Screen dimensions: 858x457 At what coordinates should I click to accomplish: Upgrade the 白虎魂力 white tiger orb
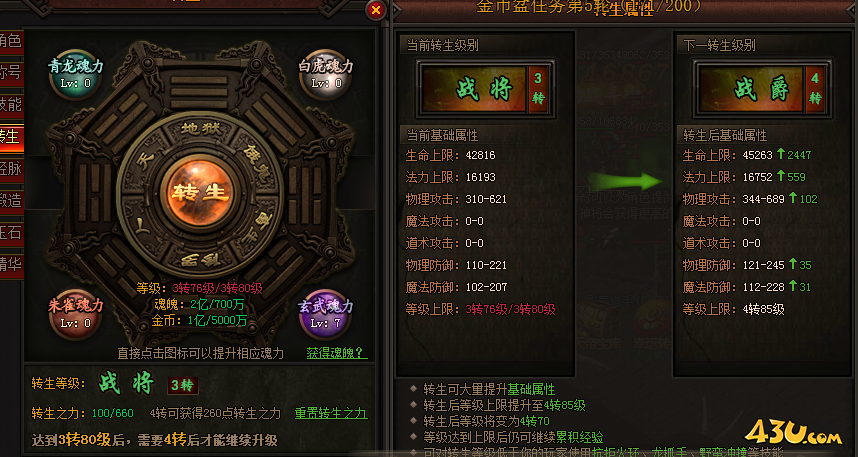point(326,74)
